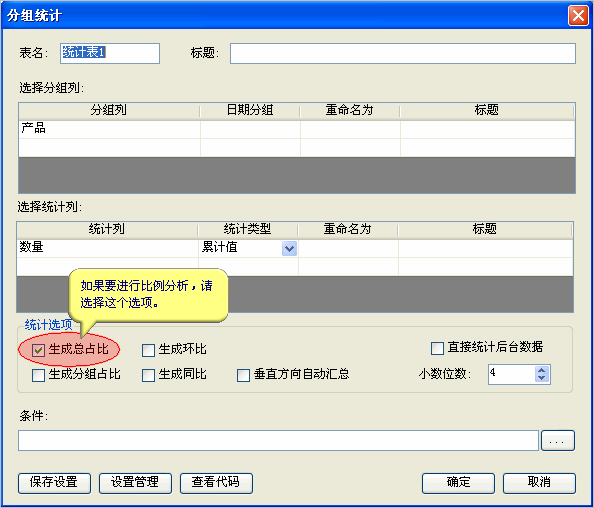The image size is (594, 508).
Task: Confirm with the 确定 button
Action: [458, 483]
